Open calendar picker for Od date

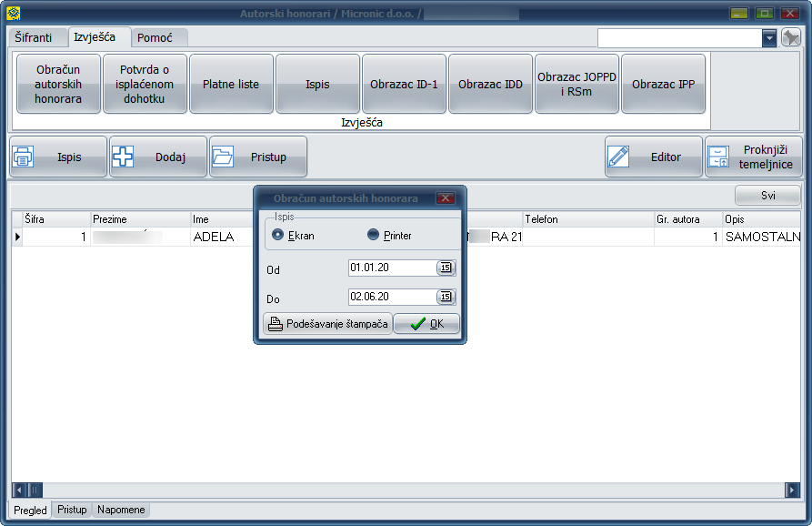click(x=445, y=268)
